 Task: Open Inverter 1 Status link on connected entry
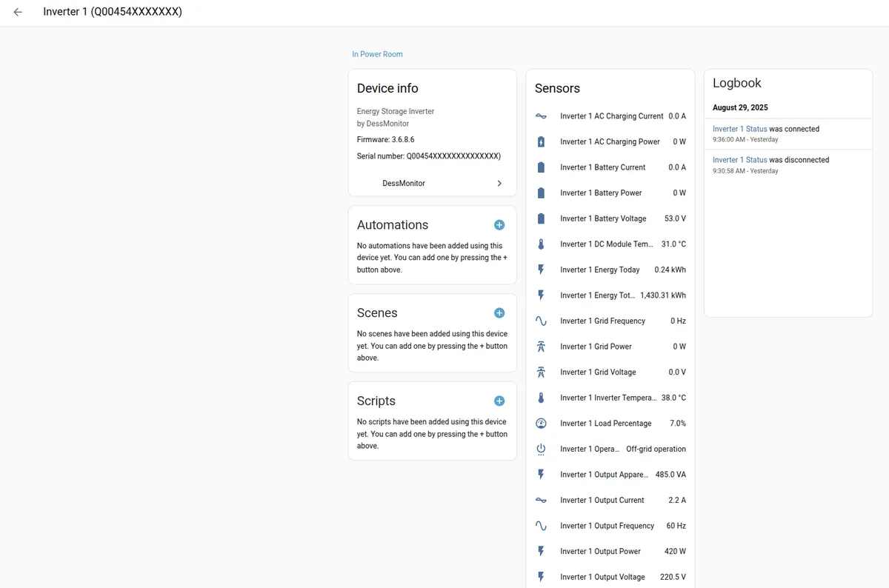(x=740, y=129)
